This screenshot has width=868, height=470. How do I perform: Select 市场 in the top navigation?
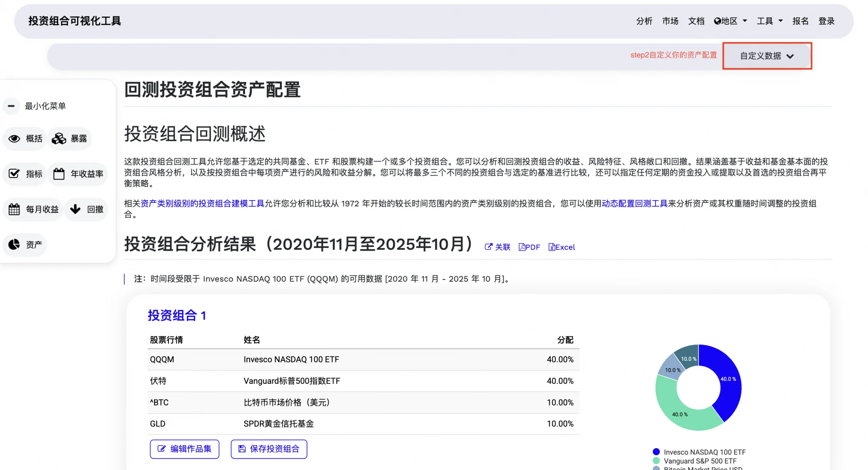[670, 20]
